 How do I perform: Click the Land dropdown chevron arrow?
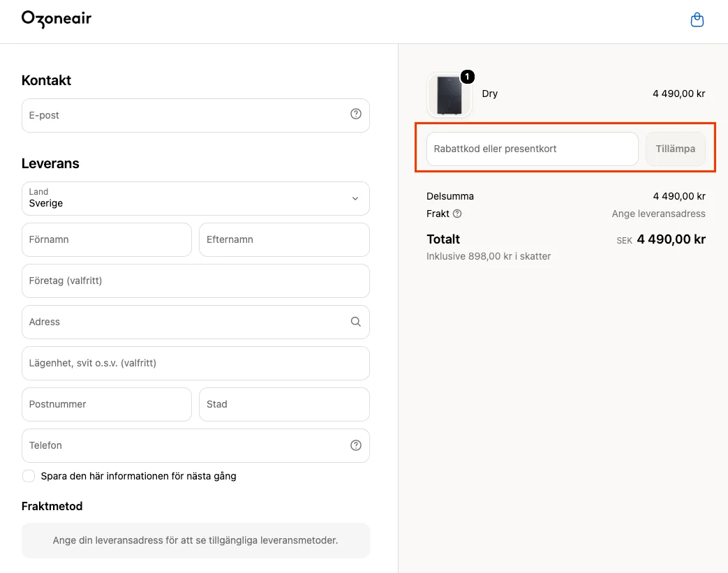[355, 199]
